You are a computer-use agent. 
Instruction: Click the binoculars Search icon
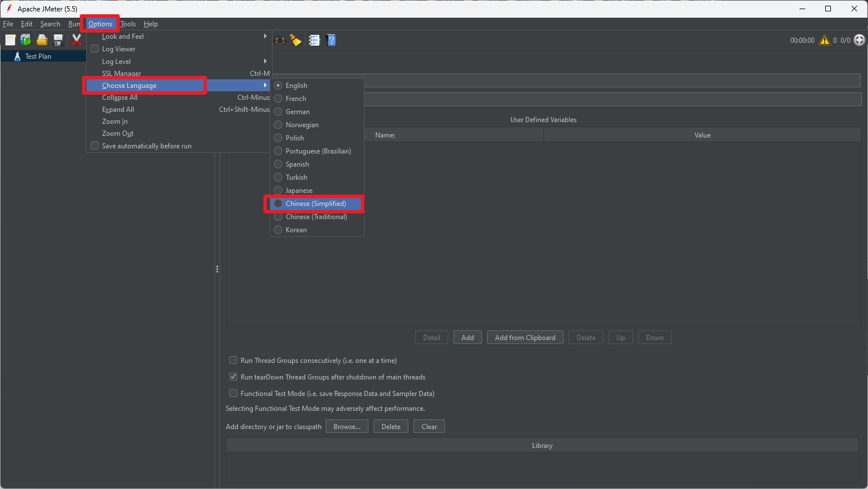(280, 40)
